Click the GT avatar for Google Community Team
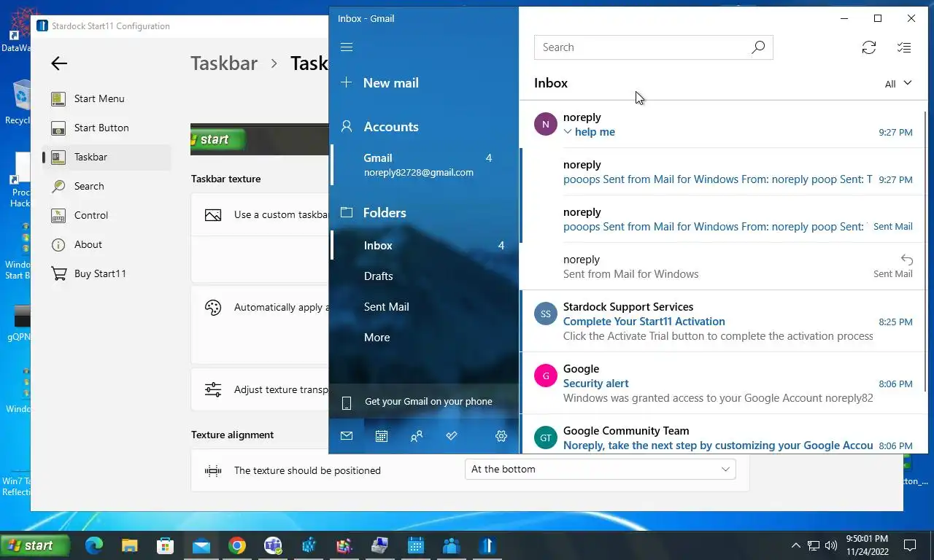Screen dimensions: 934x560 tap(546, 437)
